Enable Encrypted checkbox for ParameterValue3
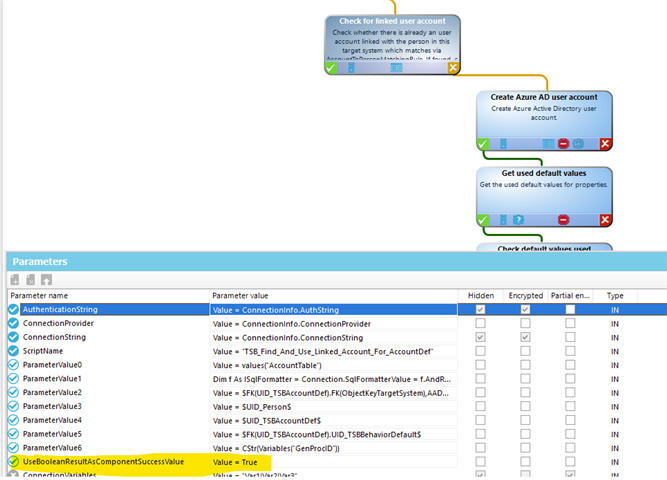 coord(525,406)
